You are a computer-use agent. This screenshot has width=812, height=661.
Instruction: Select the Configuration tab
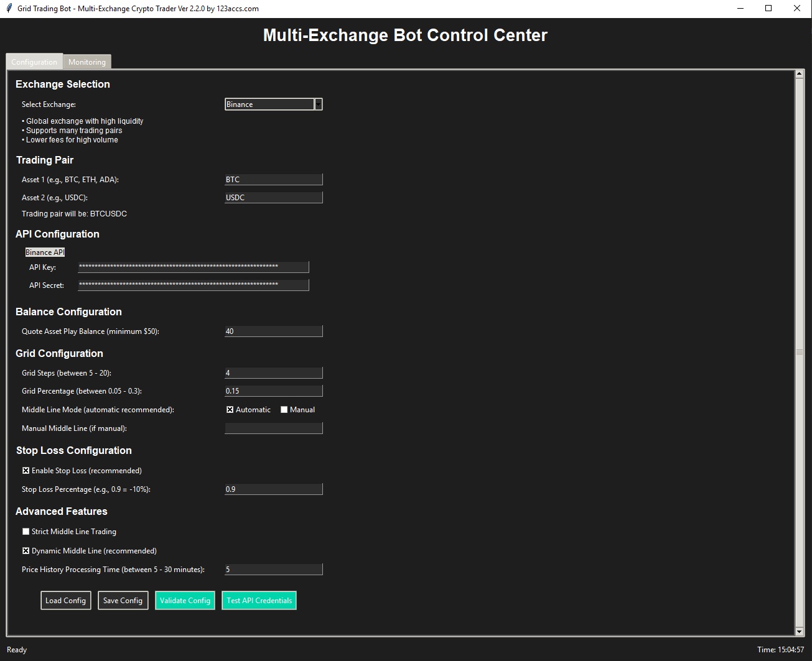point(34,62)
